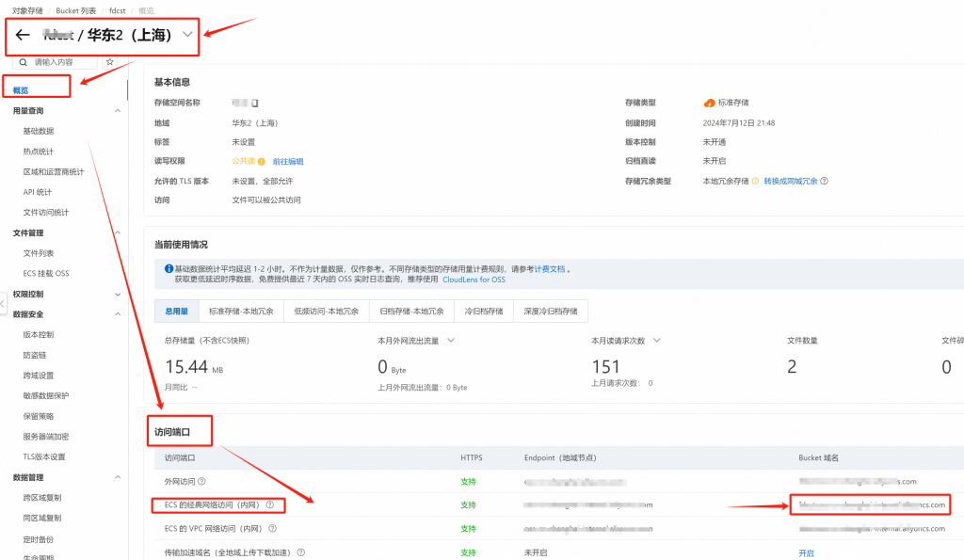Collapse the 数据安全 section
This screenshot has height=560, width=964.
118,314
